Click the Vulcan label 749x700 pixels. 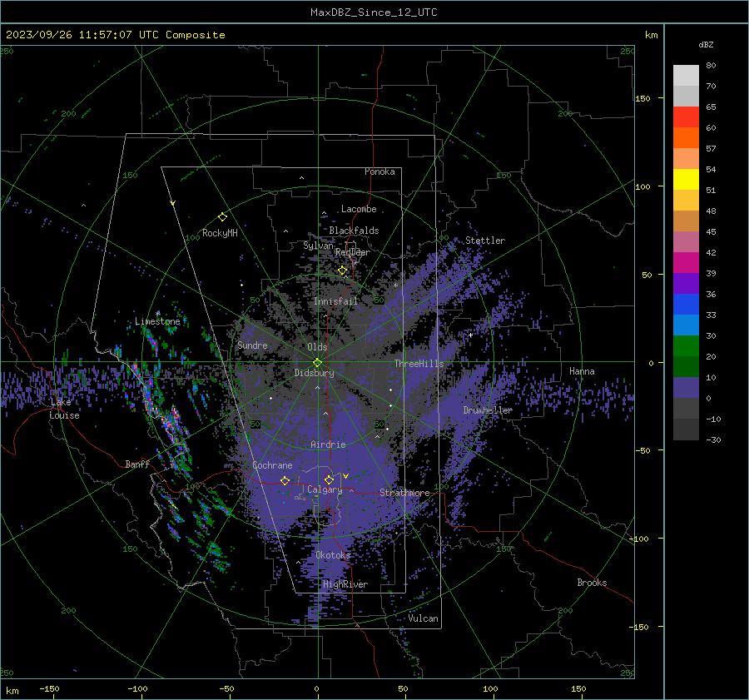[423, 618]
